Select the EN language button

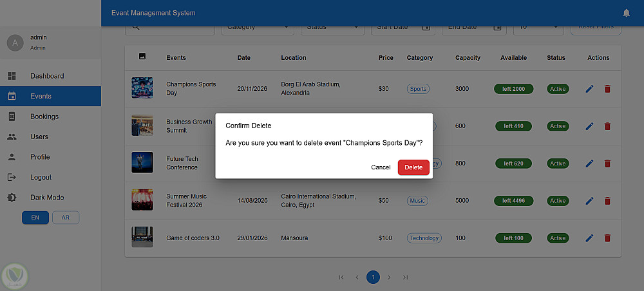click(35, 218)
